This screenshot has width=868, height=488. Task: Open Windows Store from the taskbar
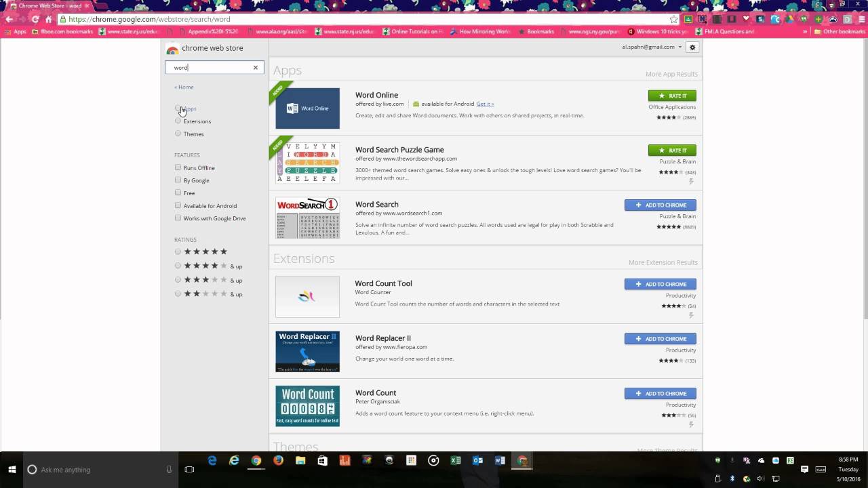click(322, 461)
